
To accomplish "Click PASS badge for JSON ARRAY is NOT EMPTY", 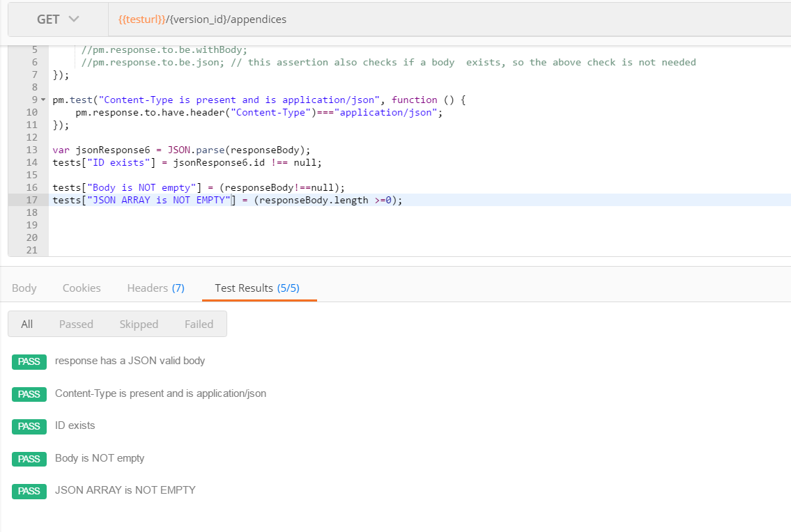I will click(29, 491).
